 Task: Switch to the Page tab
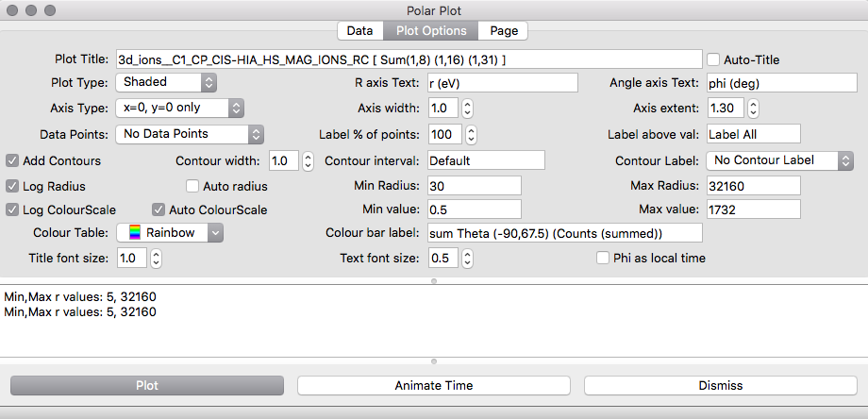tap(504, 31)
